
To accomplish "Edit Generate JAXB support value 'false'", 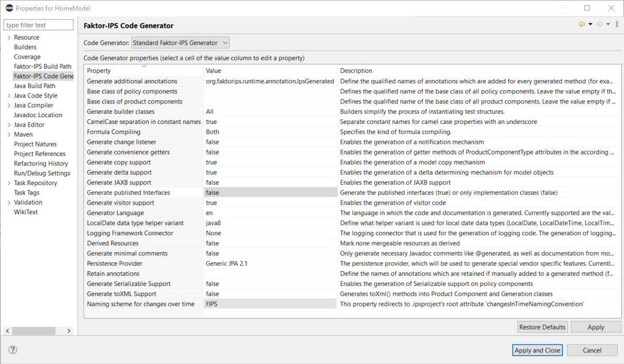I will [x=270, y=183].
